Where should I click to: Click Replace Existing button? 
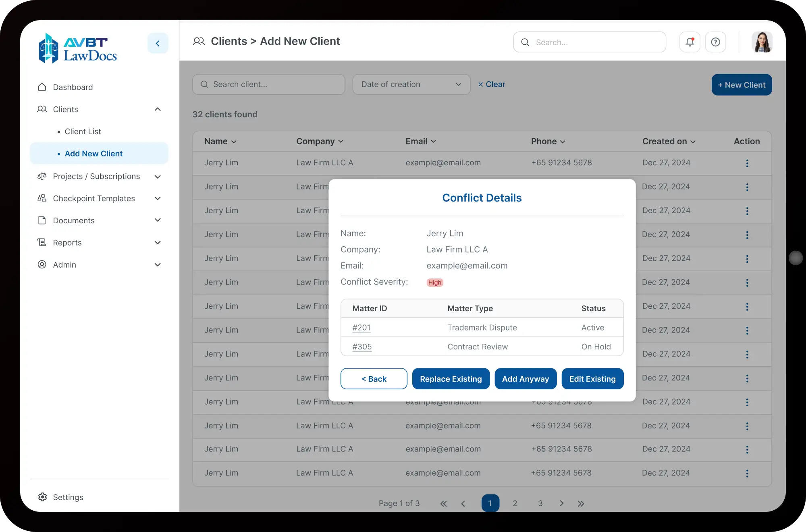[x=451, y=379]
